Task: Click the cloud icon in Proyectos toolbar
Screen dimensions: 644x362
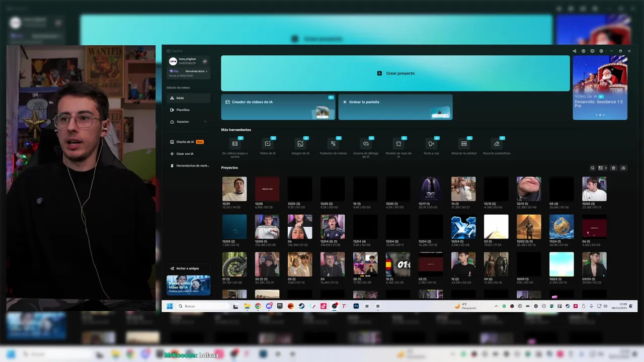Action: (623, 168)
